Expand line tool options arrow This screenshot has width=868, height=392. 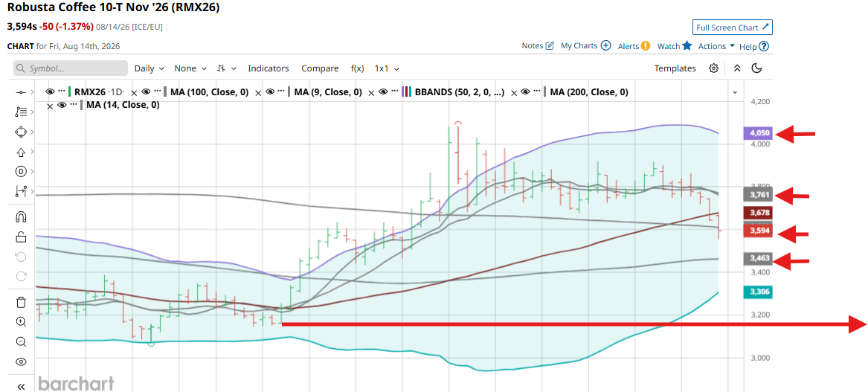(x=33, y=92)
